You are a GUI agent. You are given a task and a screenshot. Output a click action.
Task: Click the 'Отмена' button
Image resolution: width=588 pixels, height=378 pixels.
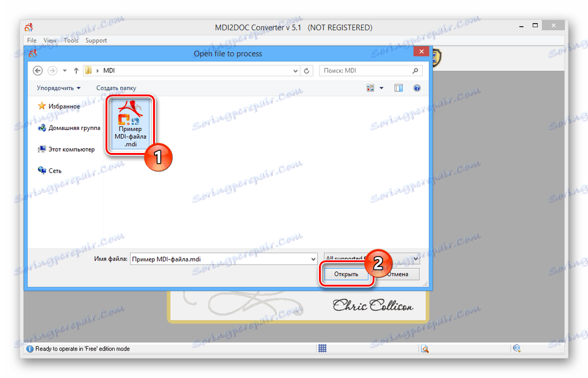pos(397,274)
